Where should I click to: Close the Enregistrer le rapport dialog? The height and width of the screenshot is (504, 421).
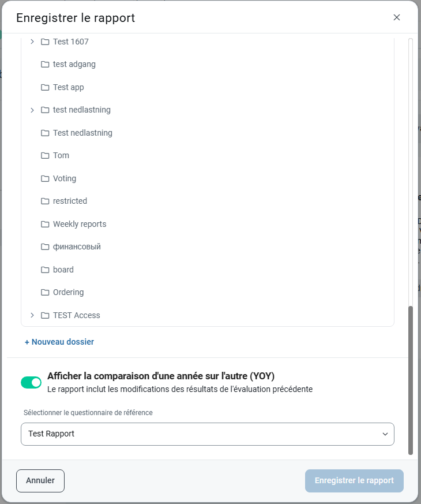pos(397,17)
